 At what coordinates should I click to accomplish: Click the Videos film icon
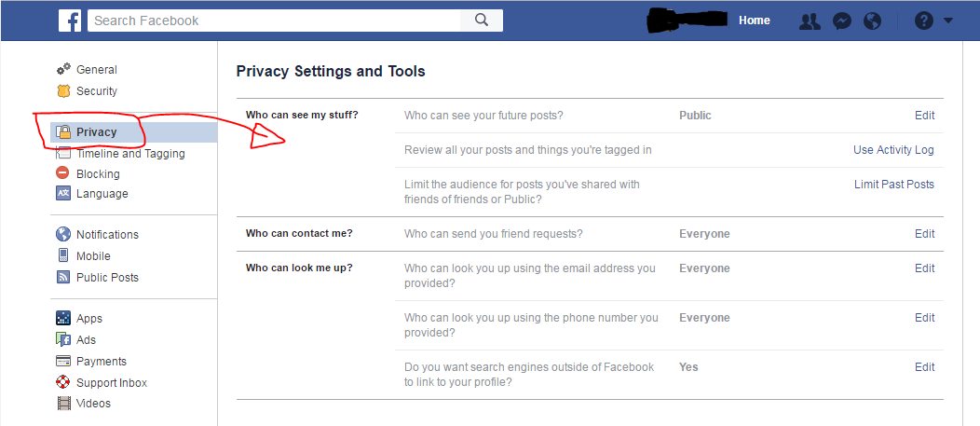[63, 404]
